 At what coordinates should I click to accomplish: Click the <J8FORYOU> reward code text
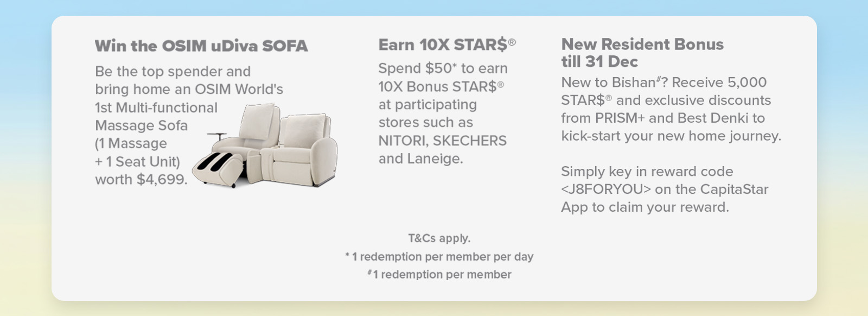click(605, 189)
